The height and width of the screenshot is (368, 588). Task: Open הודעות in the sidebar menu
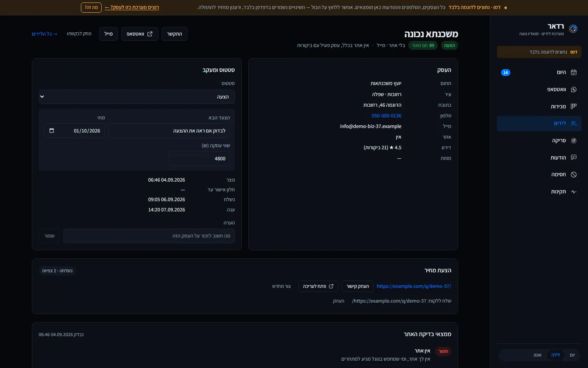pyautogui.click(x=539, y=157)
